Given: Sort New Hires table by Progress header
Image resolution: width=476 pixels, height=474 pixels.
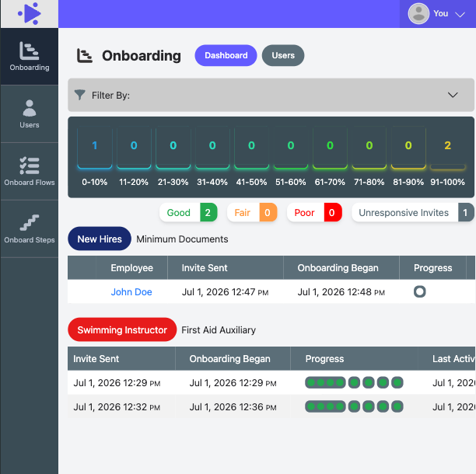Looking at the screenshot, I should 433,268.
